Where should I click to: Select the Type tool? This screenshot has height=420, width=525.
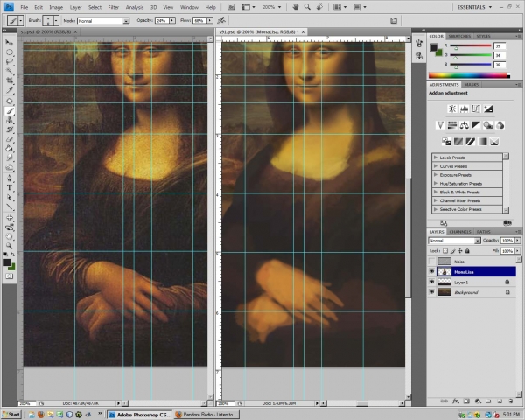tap(9, 187)
